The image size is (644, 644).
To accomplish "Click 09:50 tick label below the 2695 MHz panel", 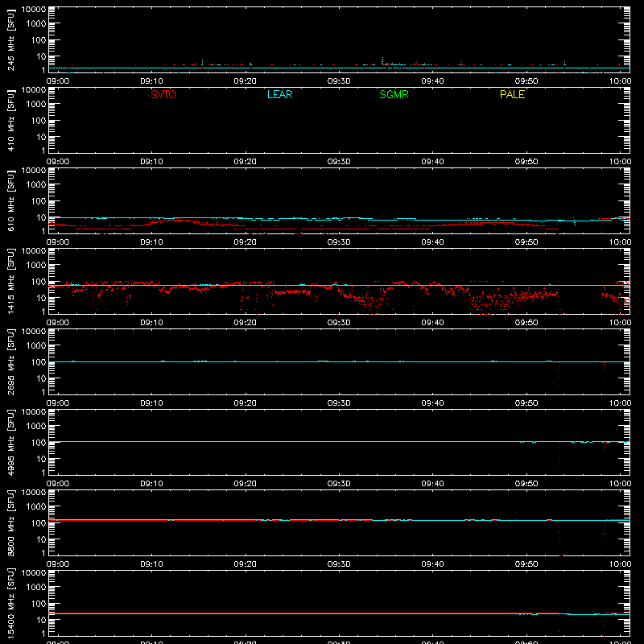I will [526, 403].
